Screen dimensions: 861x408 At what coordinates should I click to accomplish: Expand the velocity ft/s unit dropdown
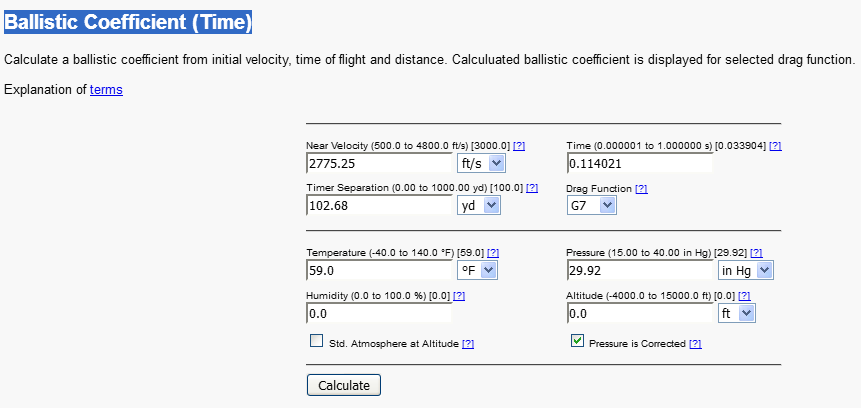click(481, 163)
